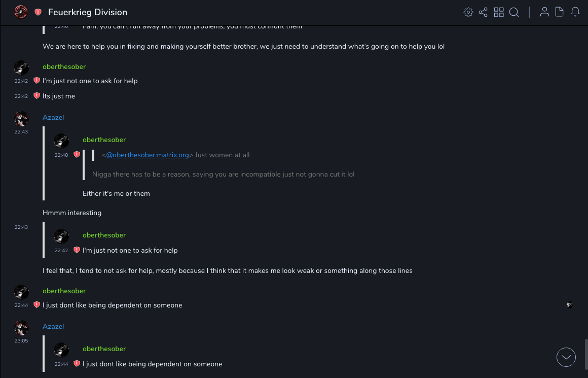The image size is (588, 378).
Task: Click oberthesober's name in the quoted 22:40 reply
Action: coord(104,140)
